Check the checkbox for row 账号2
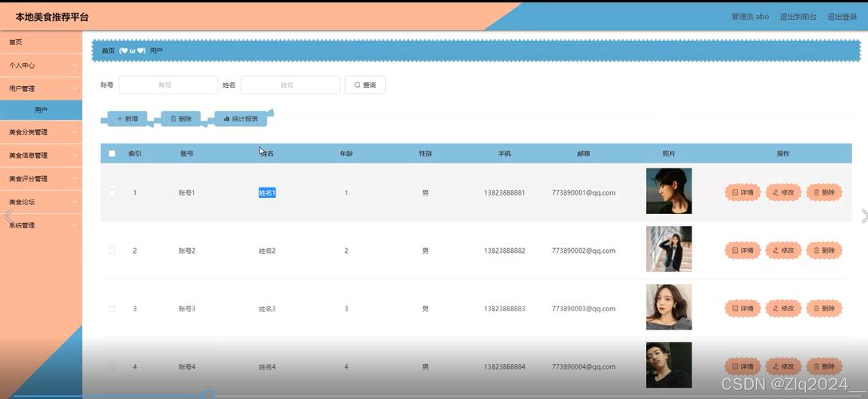This screenshot has width=868, height=399. (x=112, y=251)
